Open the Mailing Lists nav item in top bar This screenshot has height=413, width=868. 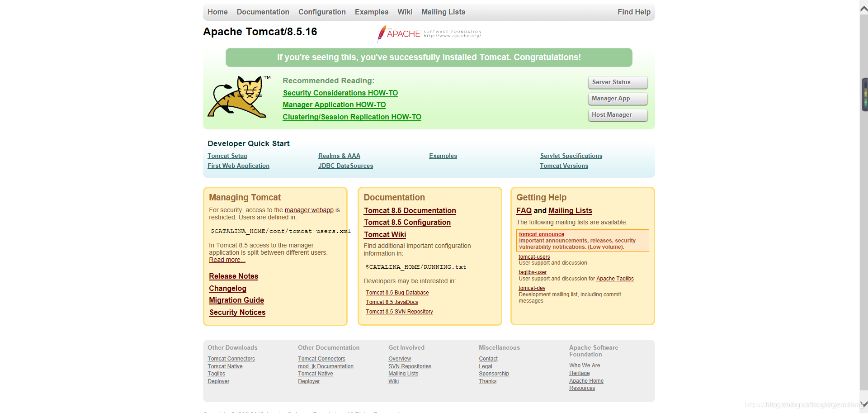pos(443,12)
